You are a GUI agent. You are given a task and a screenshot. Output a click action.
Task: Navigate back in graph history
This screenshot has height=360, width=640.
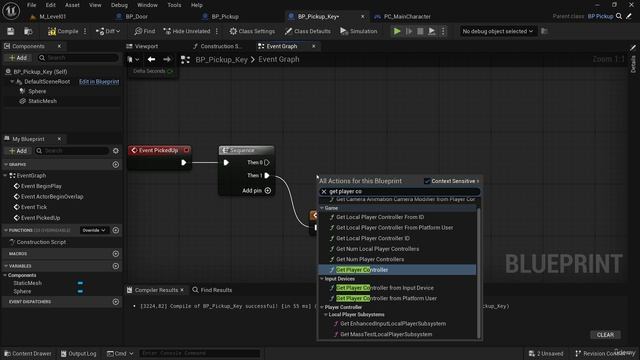pyautogui.click(x=151, y=60)
